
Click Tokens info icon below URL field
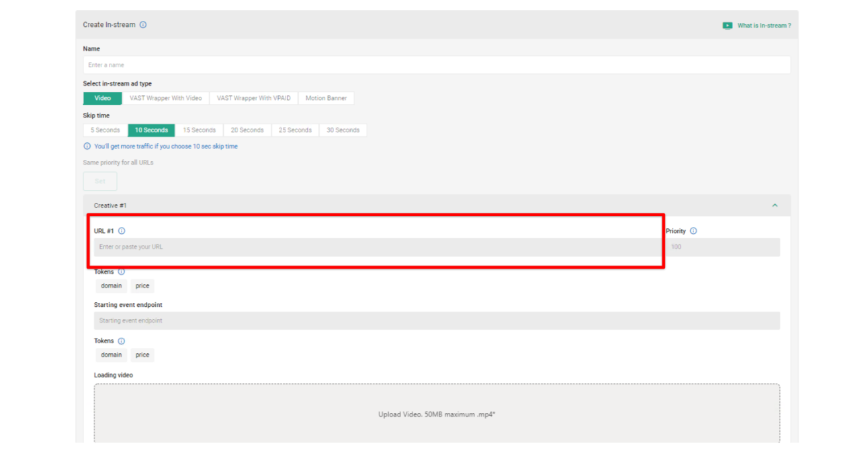click(x=122, y=272)
